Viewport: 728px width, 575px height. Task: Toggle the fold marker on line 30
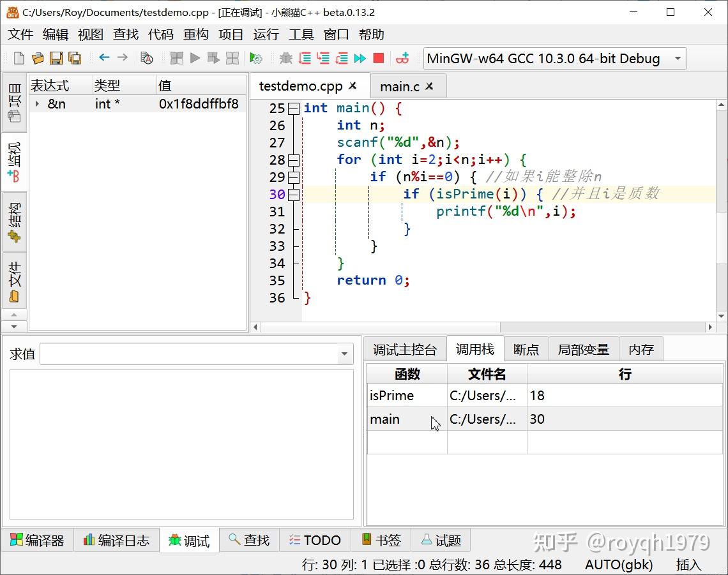293,195
